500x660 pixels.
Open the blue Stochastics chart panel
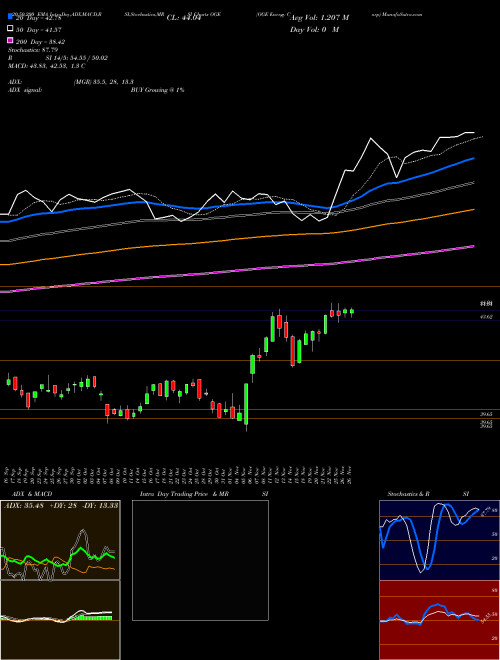pyautogui.click(x=439, y=540)
